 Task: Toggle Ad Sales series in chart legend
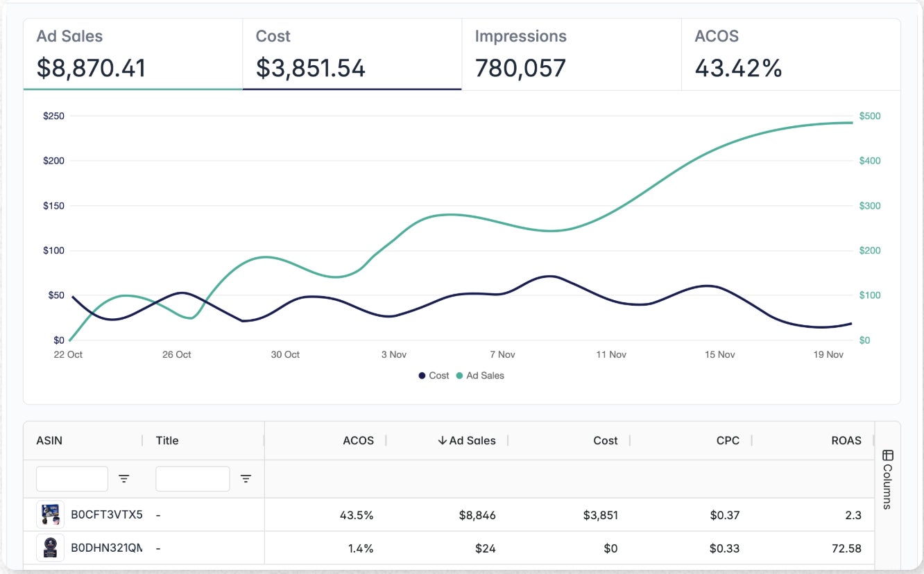(480, 375)
